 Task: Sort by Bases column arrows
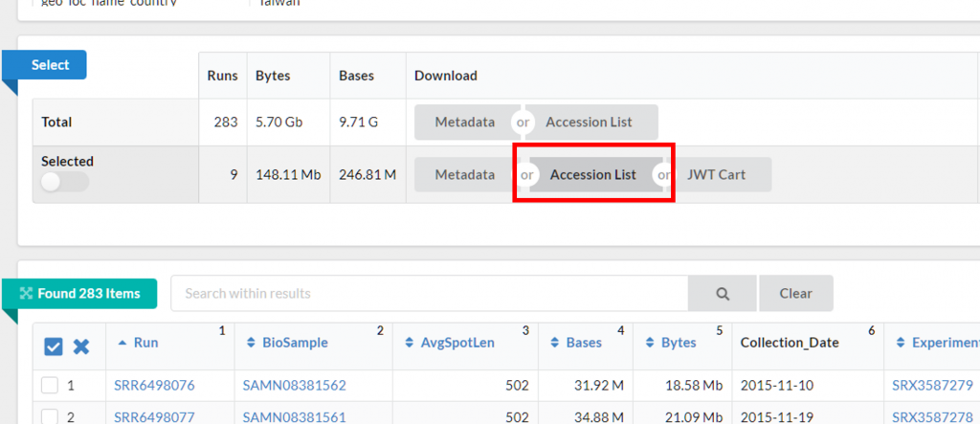(554, 343)
